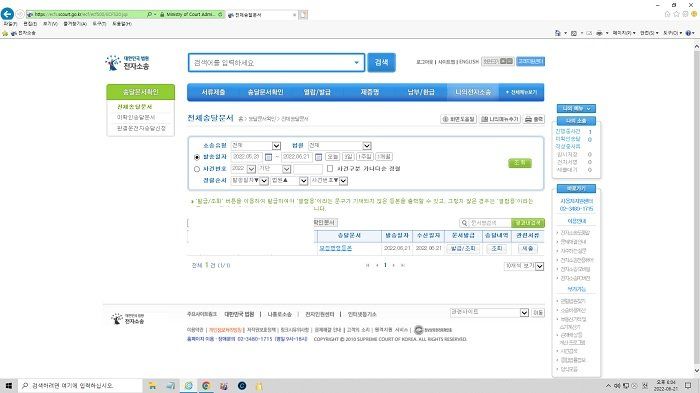Click the Windows Start button
The image size is (700, 393).
coord(8,385)
